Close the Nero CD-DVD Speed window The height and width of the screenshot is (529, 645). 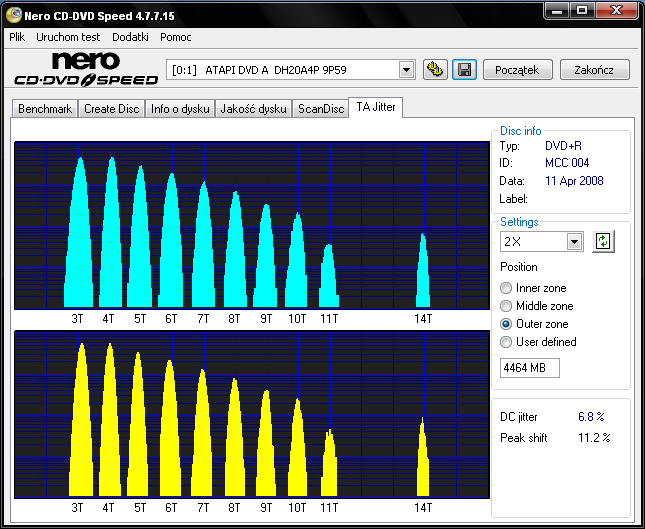(616, 11)
